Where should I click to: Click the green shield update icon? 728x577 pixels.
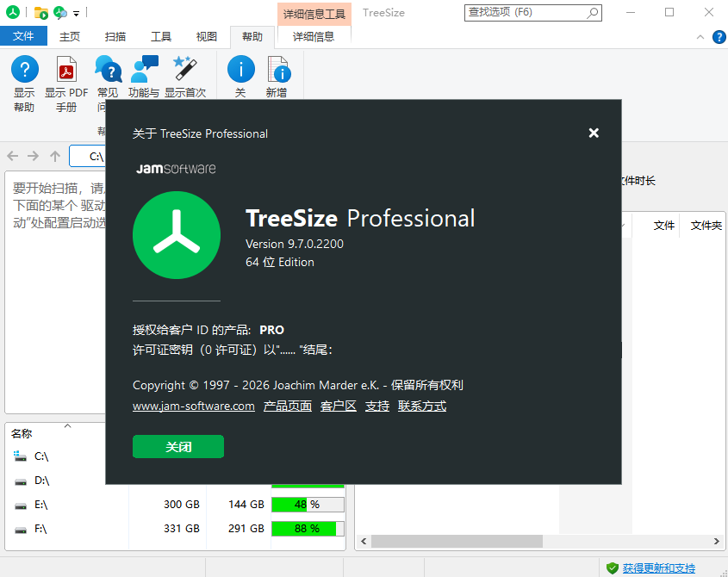613,568
